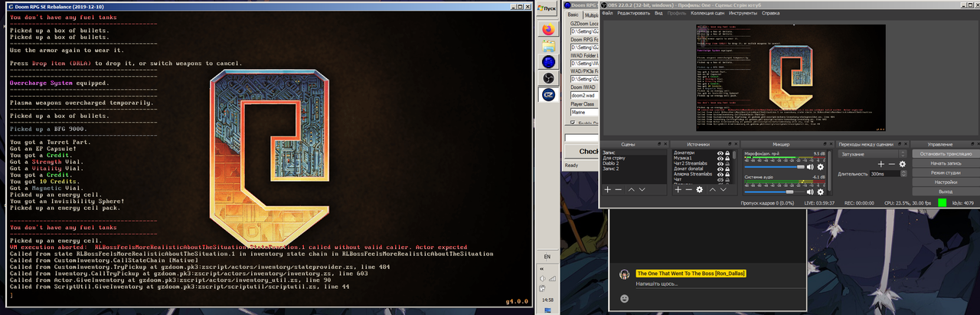Switch to Basic tab in launcher
Viewport: 980px width, 315px height.
(x=573, y=15)
